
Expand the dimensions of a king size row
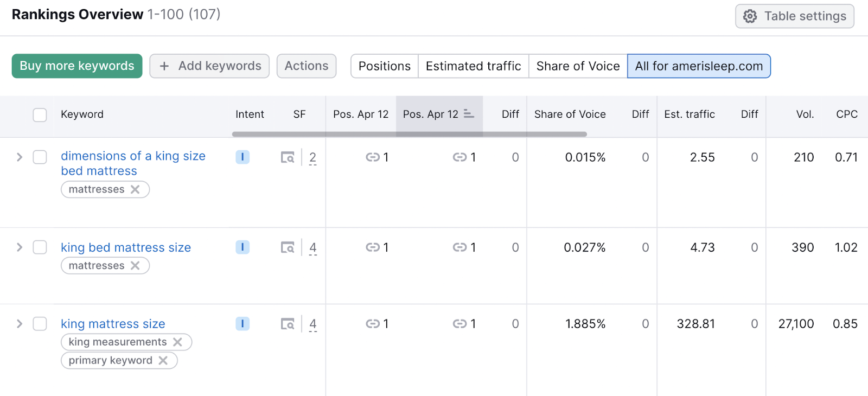(20, 157)
